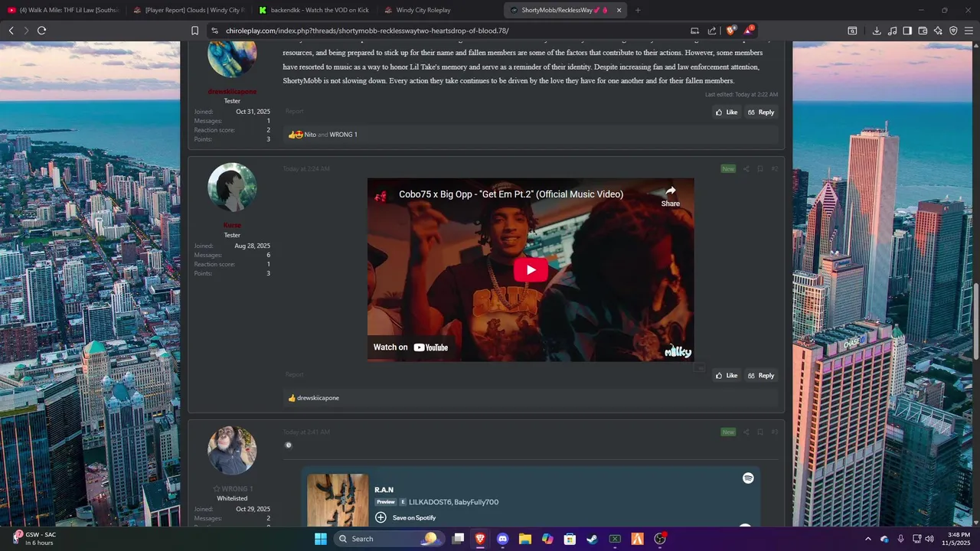Open "Today at 2:41 AM" timestamp
Image resolution: width=980 pixels, height=551 pixels.
[x=306, y=432]
